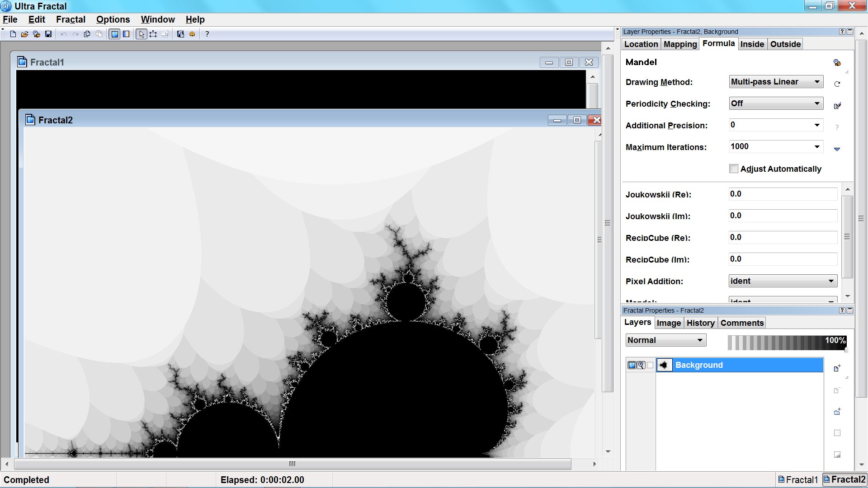
Task: Click the question mark toolbar icon
Action: (207, 34)
